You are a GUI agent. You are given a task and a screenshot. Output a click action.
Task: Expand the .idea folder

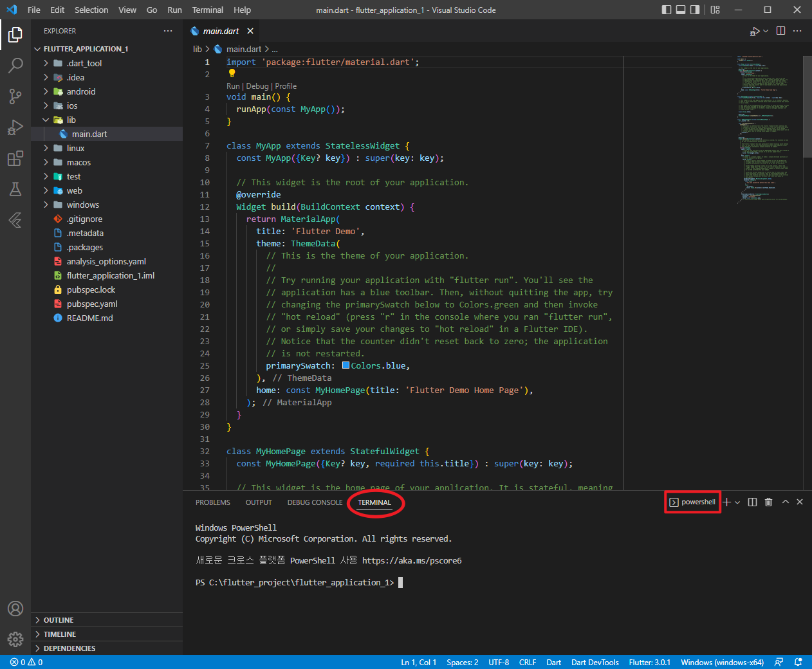click(46, 77)
